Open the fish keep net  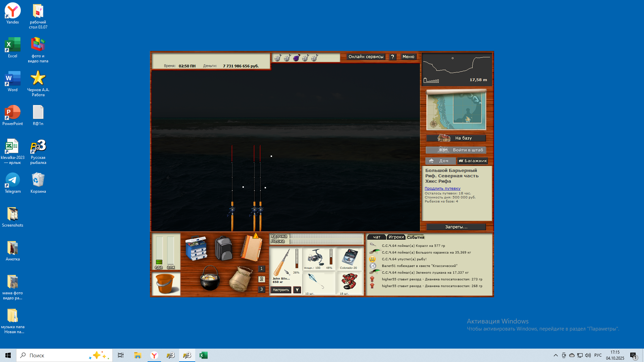(240, 279)
